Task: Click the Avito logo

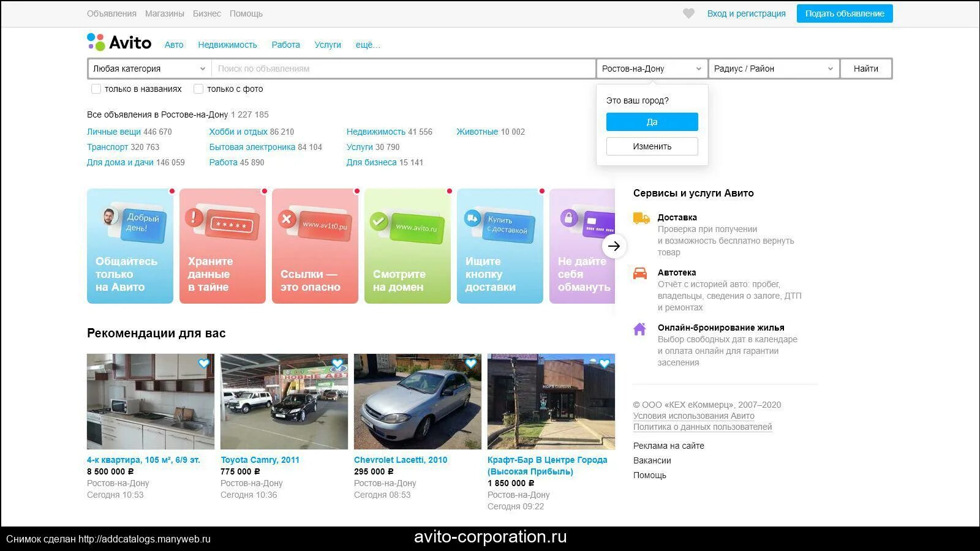Action: tap(119, 42)
